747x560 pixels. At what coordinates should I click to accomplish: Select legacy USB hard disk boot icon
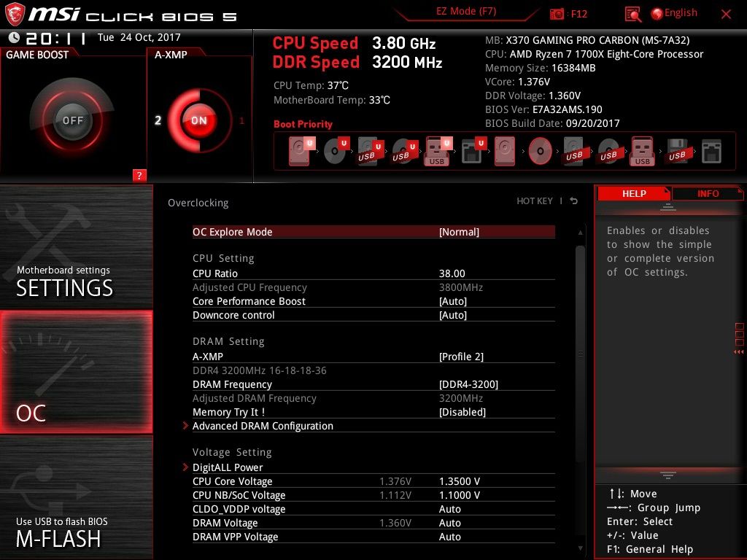point(575,151)
